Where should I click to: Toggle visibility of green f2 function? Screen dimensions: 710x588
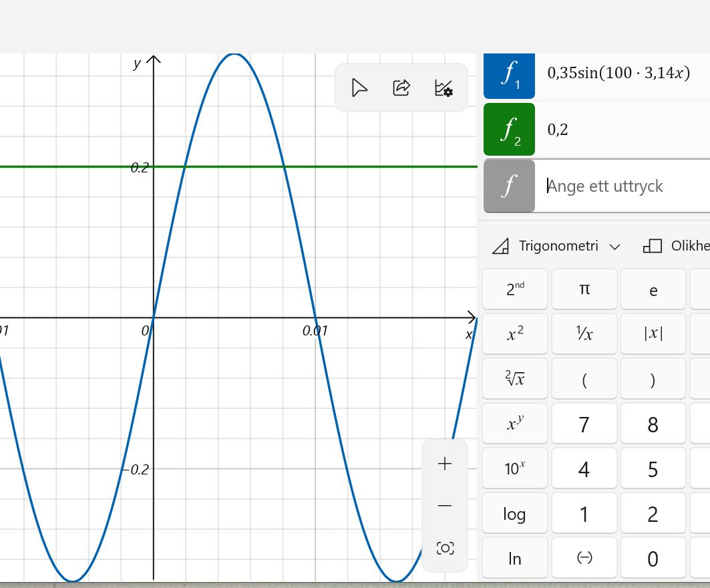pyautogui.click(x=509, y=129)
